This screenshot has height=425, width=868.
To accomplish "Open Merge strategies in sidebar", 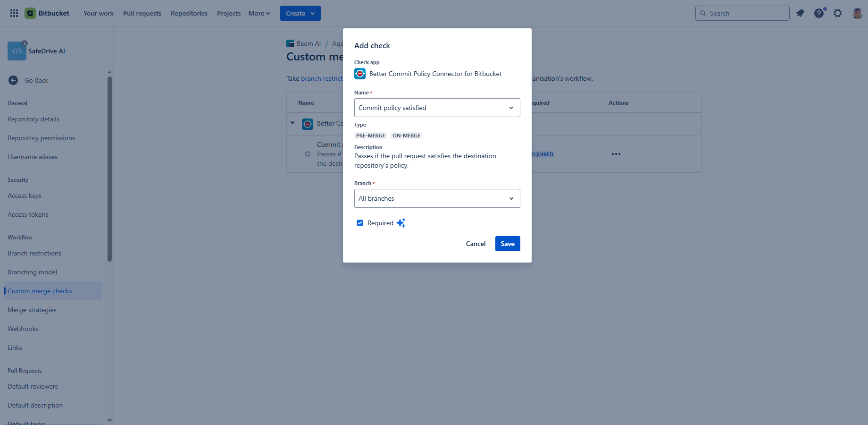I will (x=32, y=310).
